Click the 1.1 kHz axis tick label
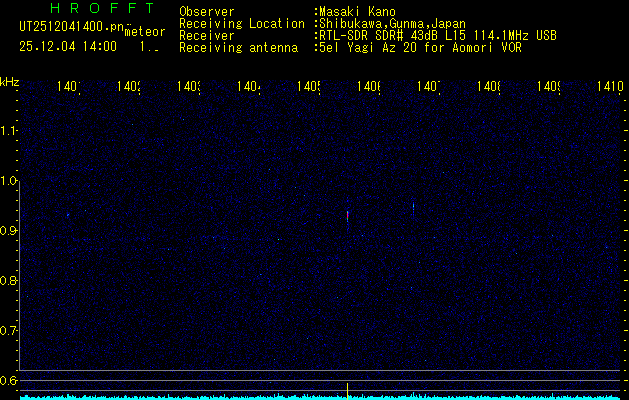Screen dimensions: 629x400 [x=8, y=130]
